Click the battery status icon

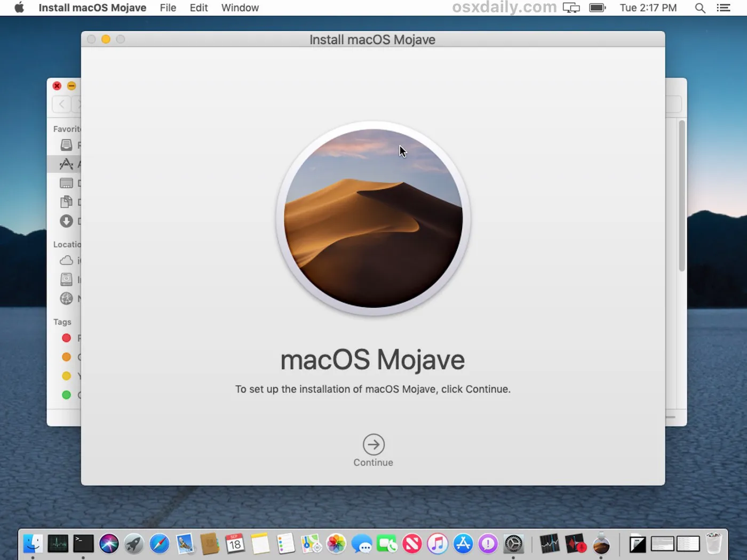click(597, 8)
